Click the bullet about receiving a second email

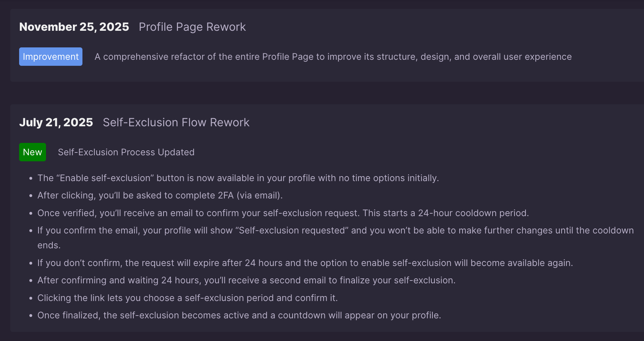[x=246, y=280]
